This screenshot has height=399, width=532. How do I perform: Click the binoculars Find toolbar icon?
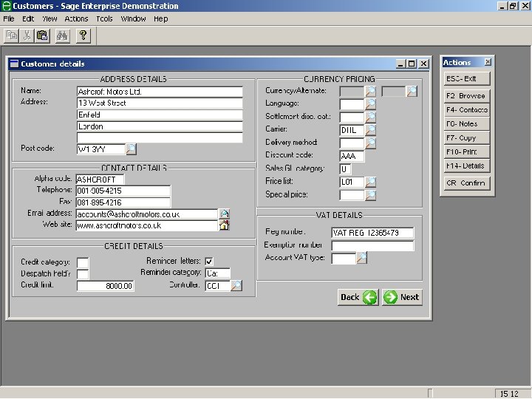(x=62, y=35)
